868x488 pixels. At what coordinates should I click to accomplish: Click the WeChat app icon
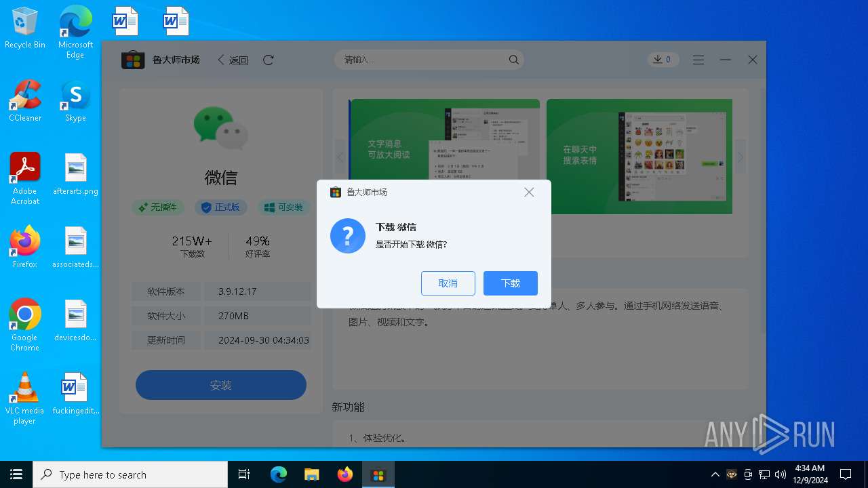pos(221,127)
